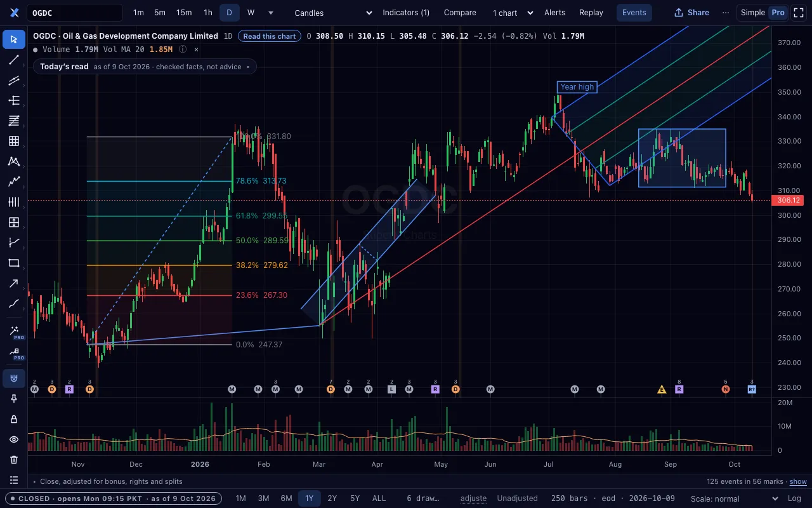The height and width of the screenshot is (508, 812).
Task: Click the Share button
Action: tap(691, 13)
